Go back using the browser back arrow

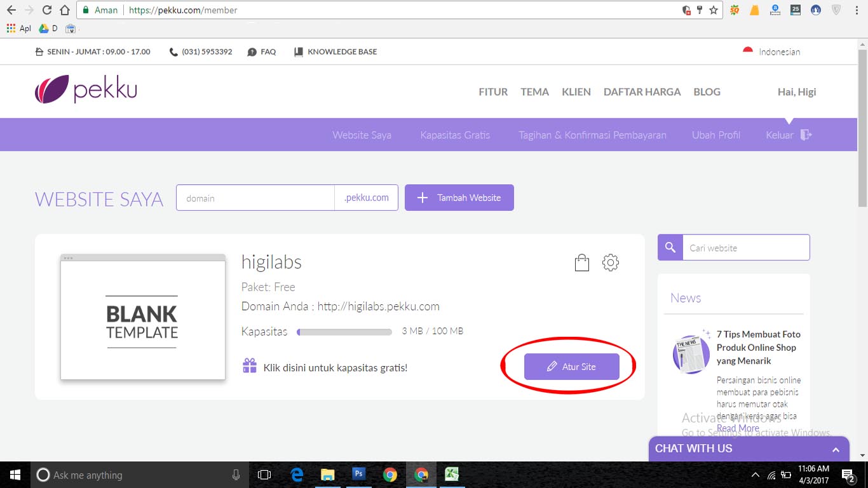(11, 10)
